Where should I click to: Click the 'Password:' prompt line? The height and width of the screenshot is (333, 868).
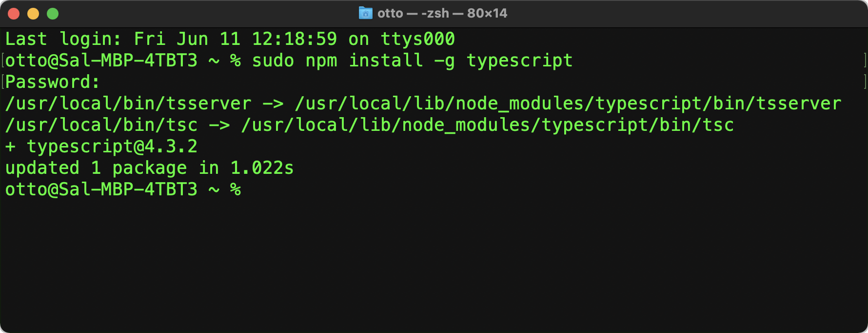[x=53, y=82]
